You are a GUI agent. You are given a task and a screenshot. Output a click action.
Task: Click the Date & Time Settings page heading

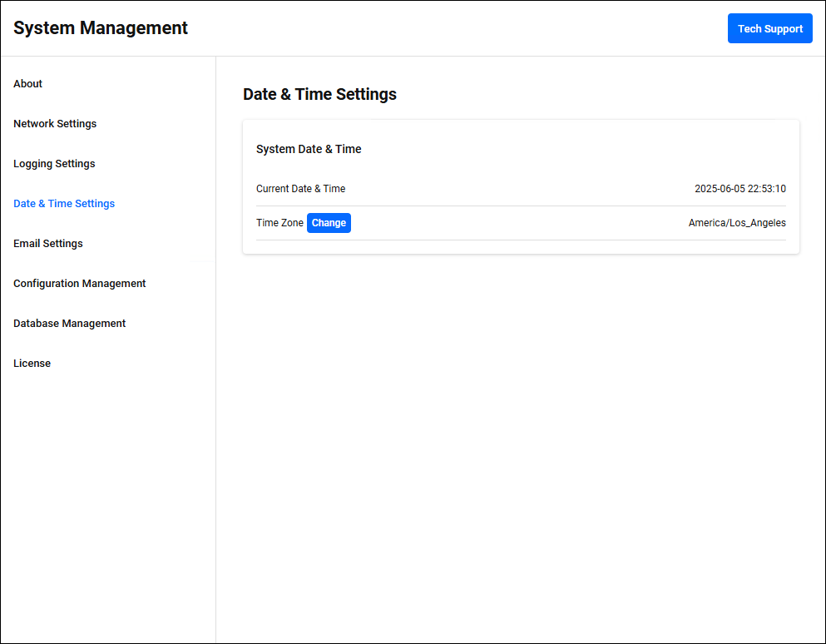pos(319,95)
